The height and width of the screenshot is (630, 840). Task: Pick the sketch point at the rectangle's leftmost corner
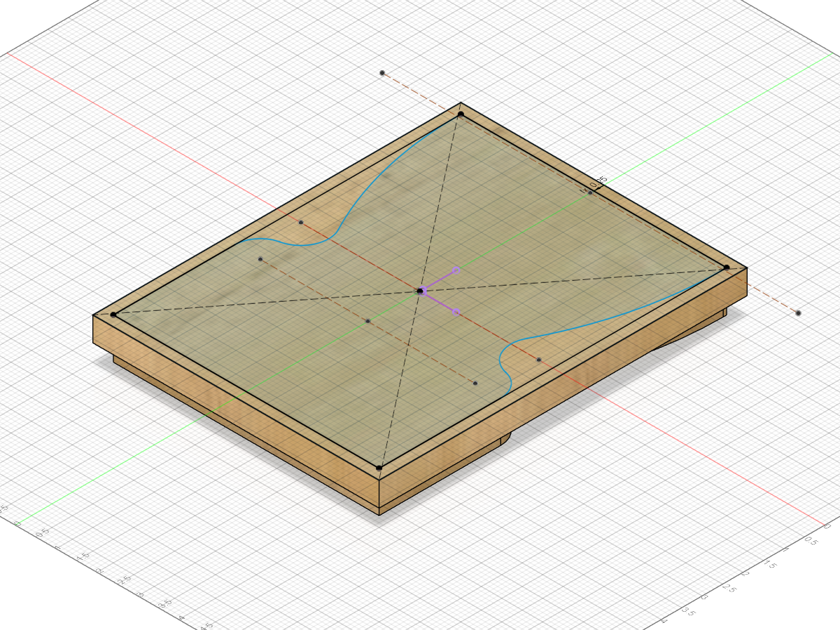click(113, 315)
